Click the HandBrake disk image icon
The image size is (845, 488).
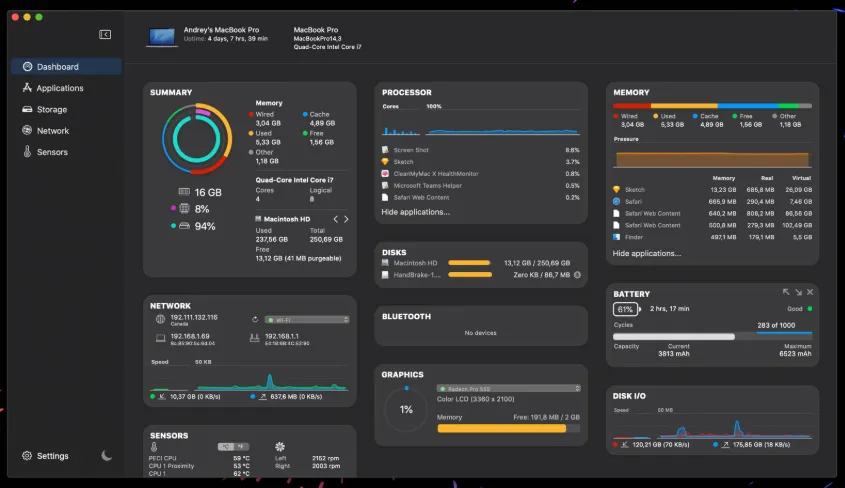point(385,275)
